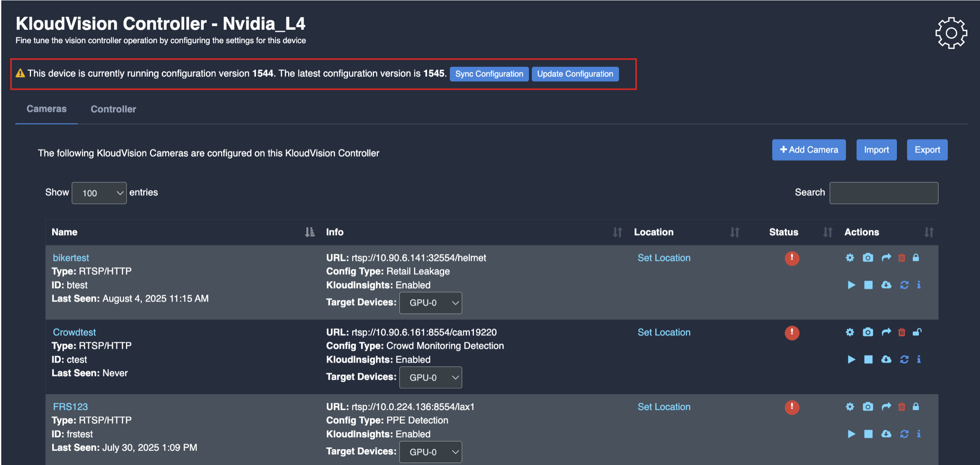
Task: Refresh FRS123 camera with sync icon
Action: pyautogui.click(x=904, y=434)
